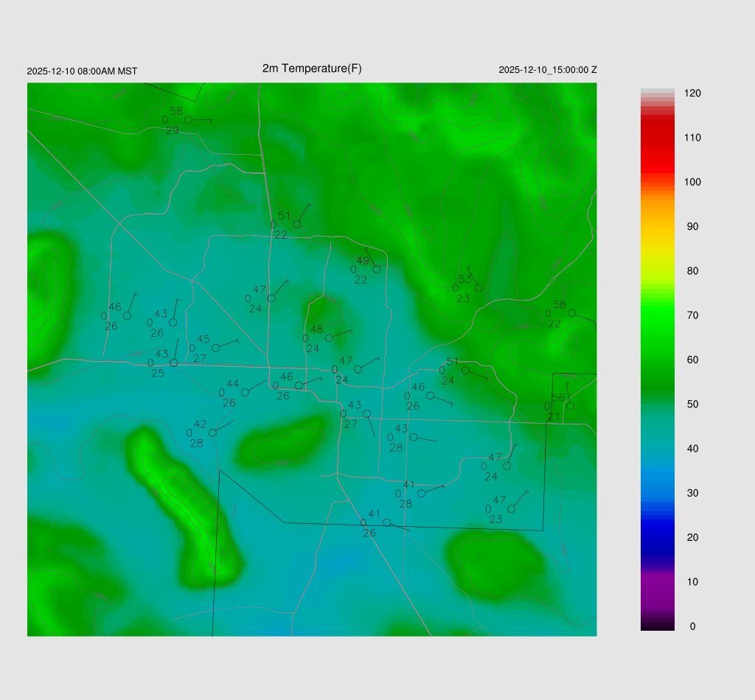Select the station plot reading 53 over 23
The image size is (755, 700).
click(x=479, y=288)
